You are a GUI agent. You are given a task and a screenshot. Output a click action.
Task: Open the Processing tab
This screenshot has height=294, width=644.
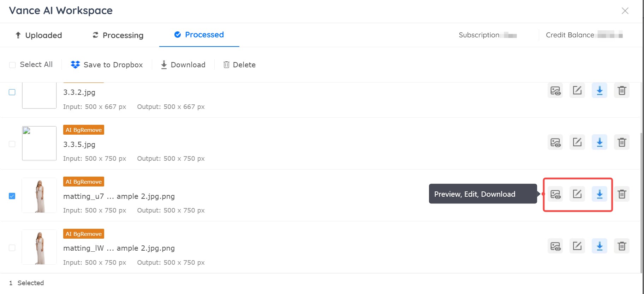click(x=118, y=35)
